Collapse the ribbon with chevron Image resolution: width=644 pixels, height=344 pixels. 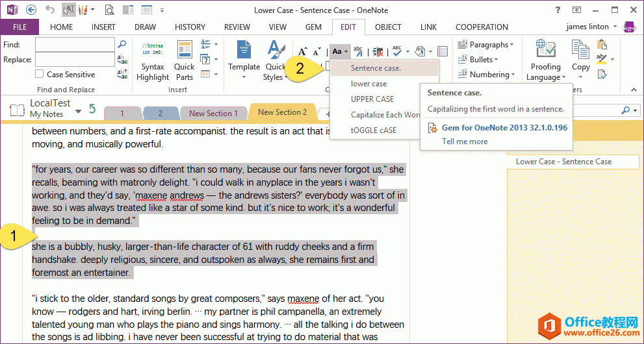634,90
